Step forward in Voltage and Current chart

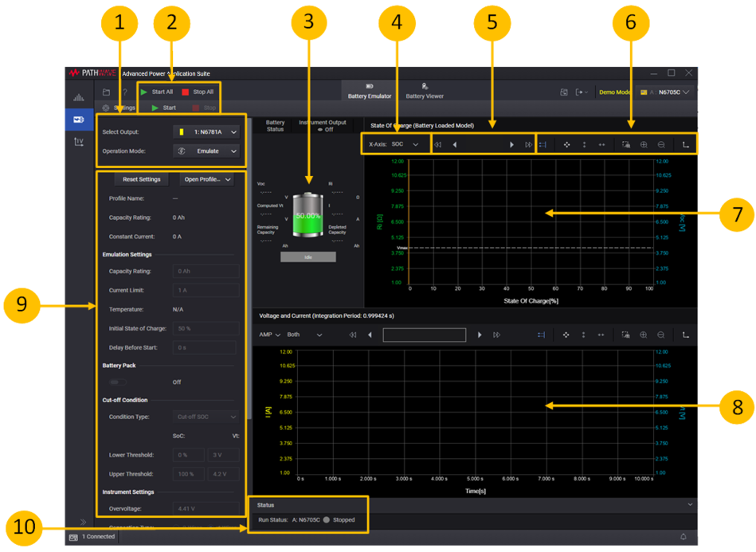(x=480, y=335)
